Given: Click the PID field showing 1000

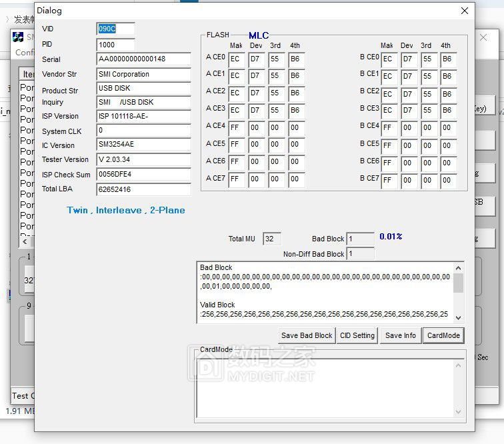Looking at the screenshot, I should point(115,45).
